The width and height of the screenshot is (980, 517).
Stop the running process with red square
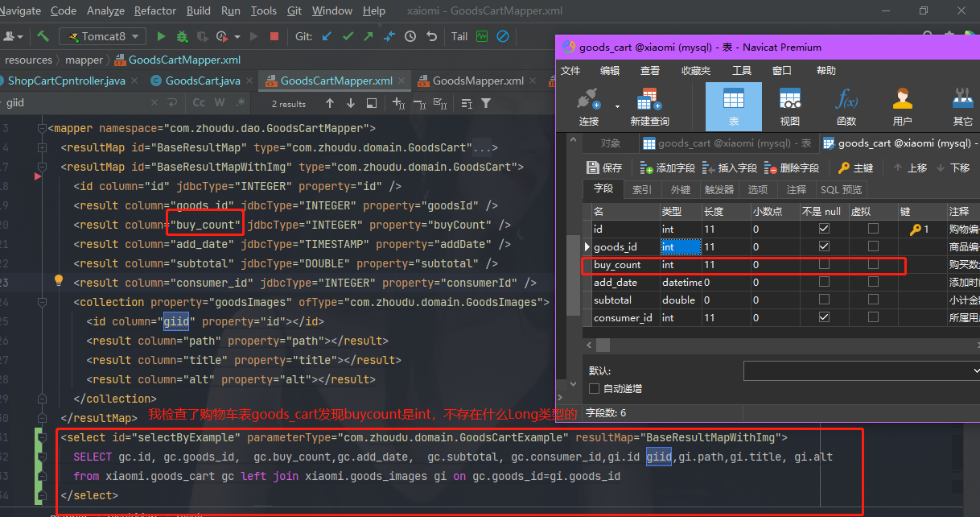coord(274,36)
